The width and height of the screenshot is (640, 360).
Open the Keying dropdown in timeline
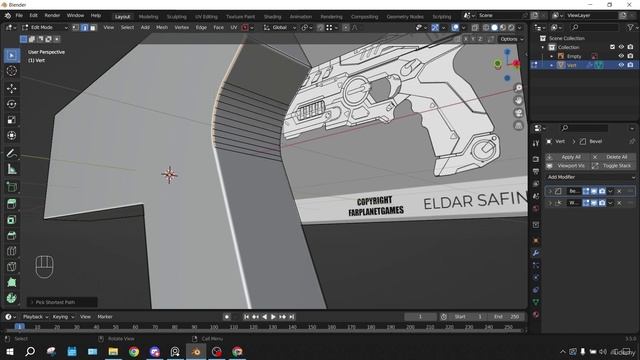[x=63, y=317]
